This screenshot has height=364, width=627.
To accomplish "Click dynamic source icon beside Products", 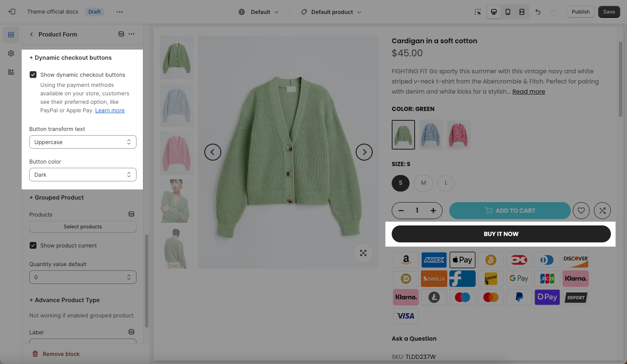I will coord(131,214).
